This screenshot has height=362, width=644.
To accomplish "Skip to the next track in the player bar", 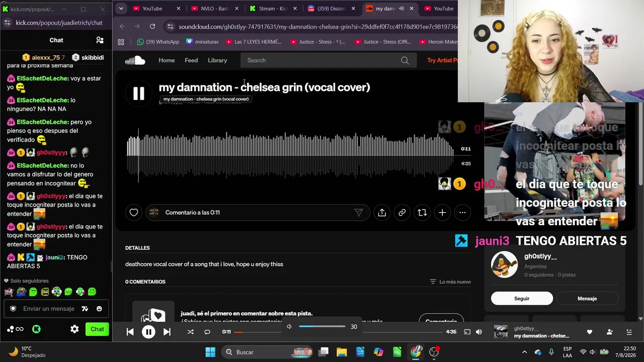I will [167, 332].
